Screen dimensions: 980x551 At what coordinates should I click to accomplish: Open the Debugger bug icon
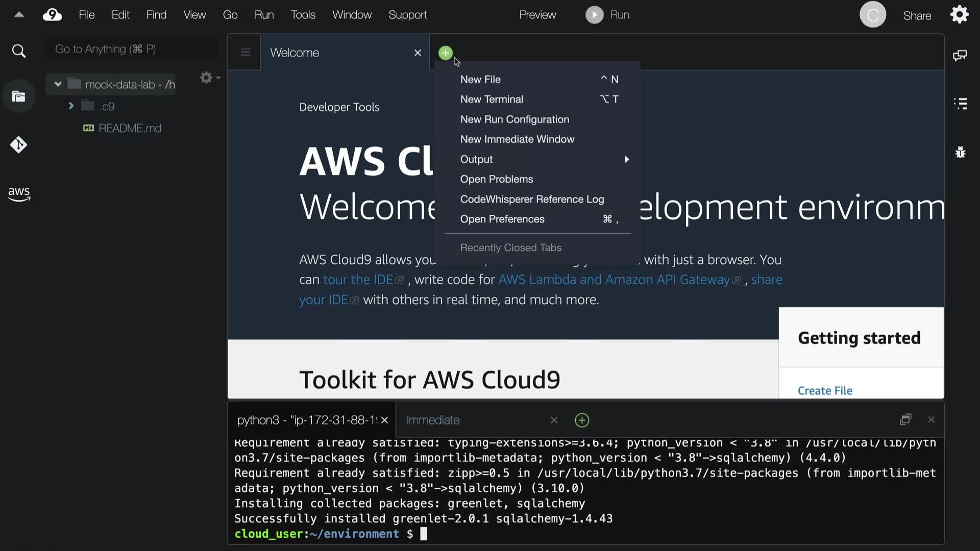pos(960,152)
